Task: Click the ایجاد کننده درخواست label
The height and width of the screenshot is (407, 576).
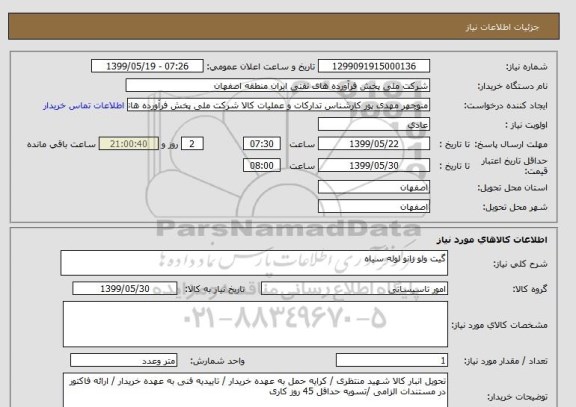Action: pos(506,106)
